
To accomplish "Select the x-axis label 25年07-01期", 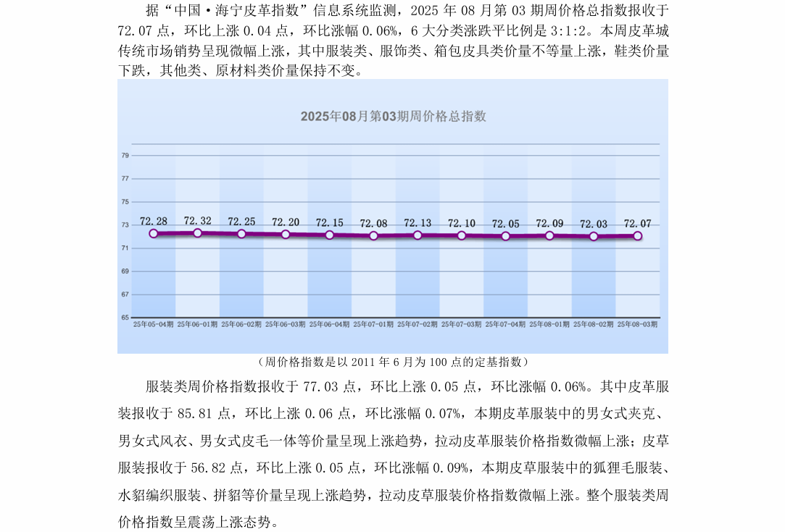I will click(373, 325).
